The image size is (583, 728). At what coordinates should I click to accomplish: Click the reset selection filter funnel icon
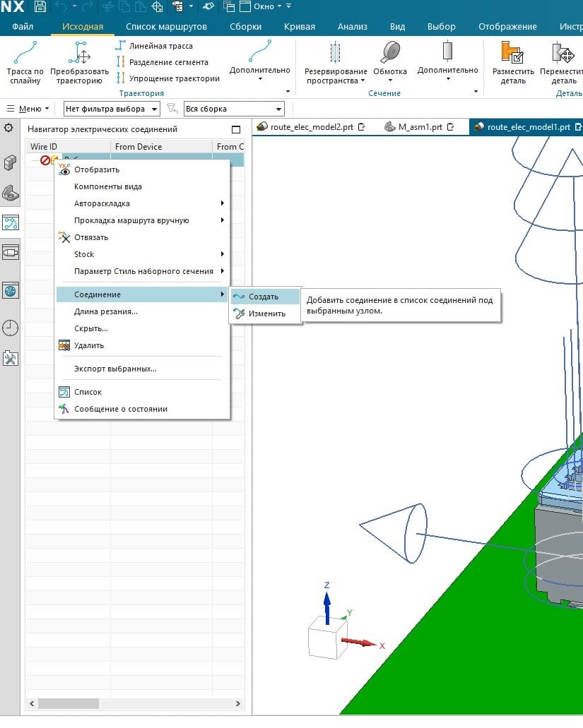click(x=172, y=109)
